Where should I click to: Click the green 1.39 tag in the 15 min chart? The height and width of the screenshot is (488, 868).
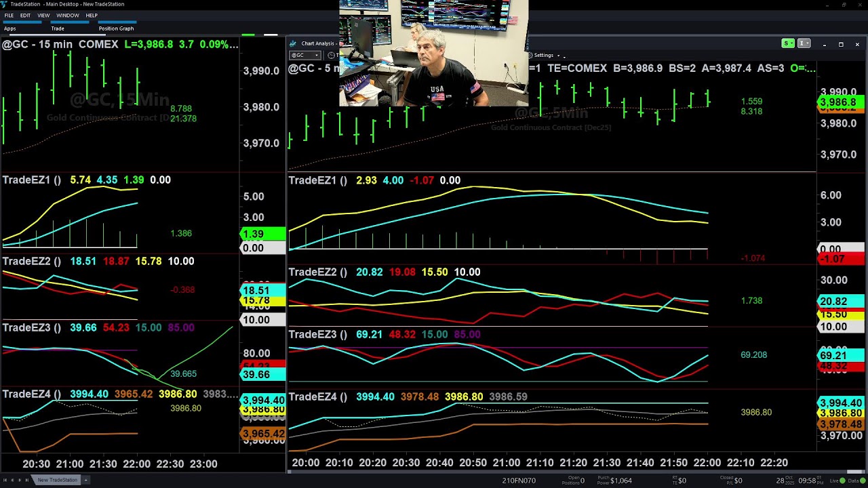tap(263, 234)
